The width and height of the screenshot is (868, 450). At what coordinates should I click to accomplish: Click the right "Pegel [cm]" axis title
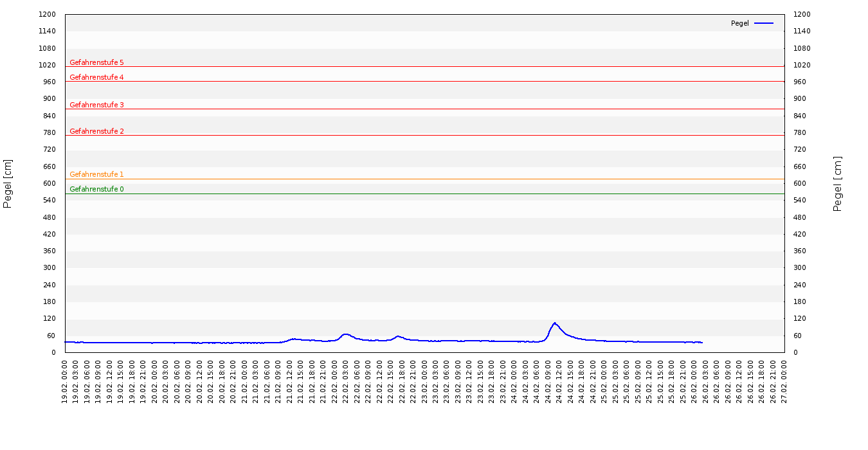point(837,183)
